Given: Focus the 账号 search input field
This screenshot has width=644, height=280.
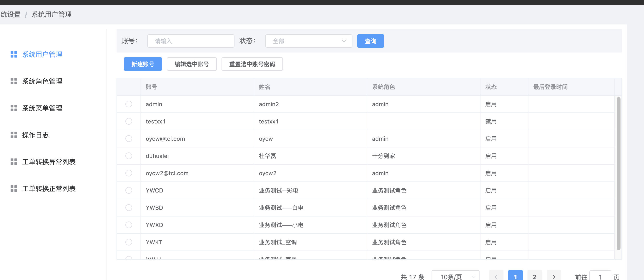Looking at the screenshot, I should pyautogui.click(x=191, y=41).
